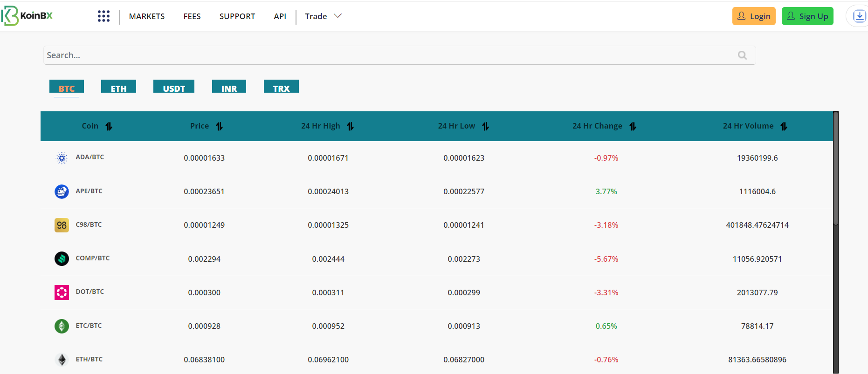This screenshot has height=374, width=868.
Task: Open the apps grid menu icon
Action: click(x=103, y=16)
